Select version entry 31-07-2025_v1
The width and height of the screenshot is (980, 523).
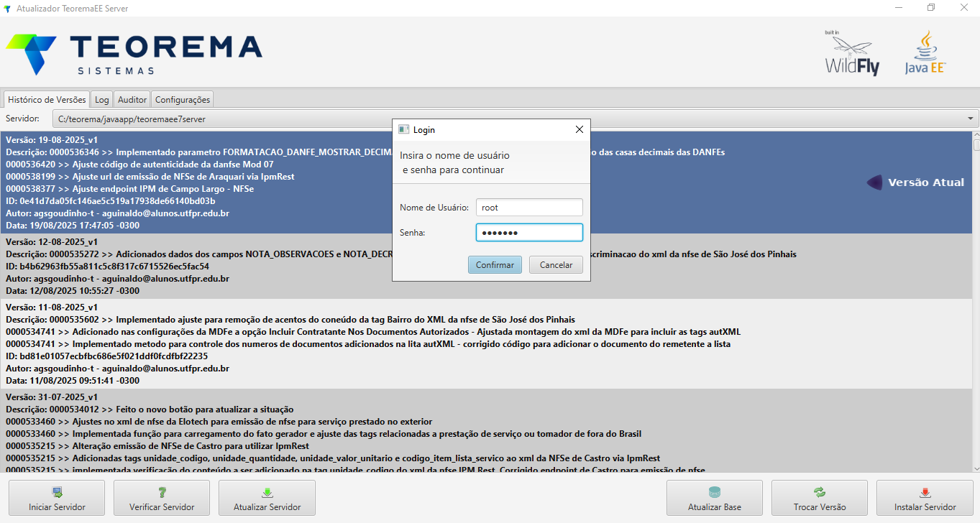[x=486, y=431]
